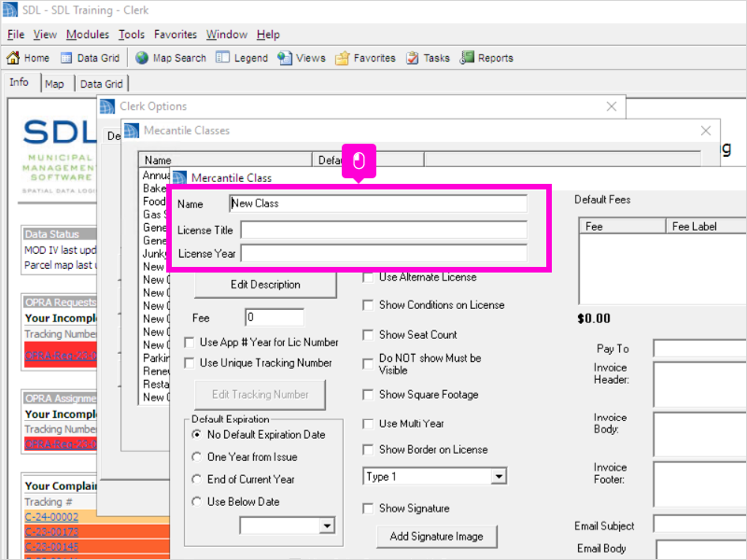Open the Views toolbar icon
The height and width of the screenshot is (560, 747).
coord(285,58)
